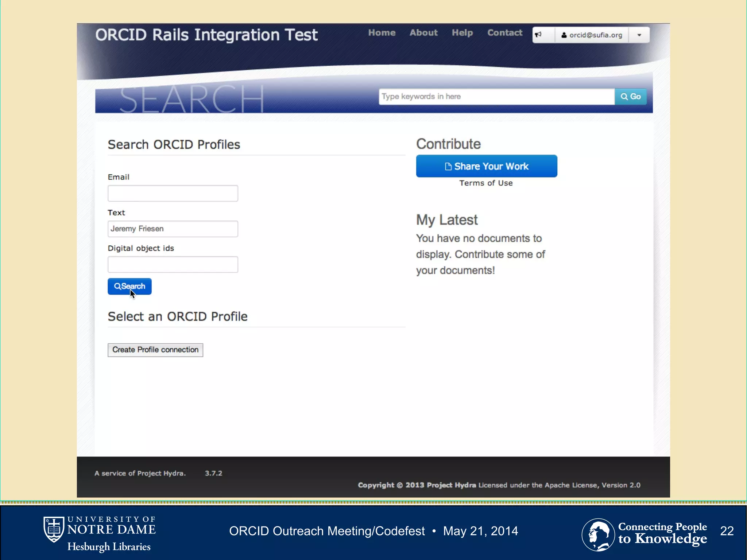This screenshot has width=747, height=560.
Task: Click the Contribute heading
Action: (448, 144)
